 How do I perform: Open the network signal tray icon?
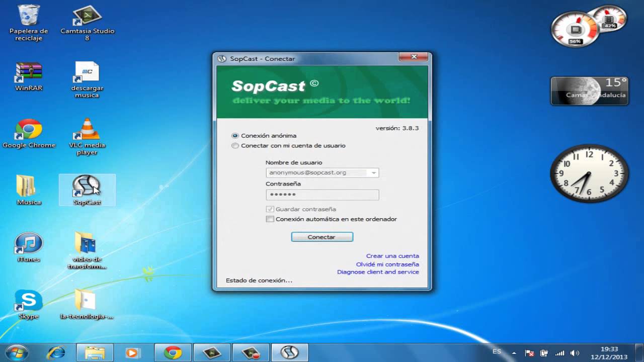click(x=559, y=353)
